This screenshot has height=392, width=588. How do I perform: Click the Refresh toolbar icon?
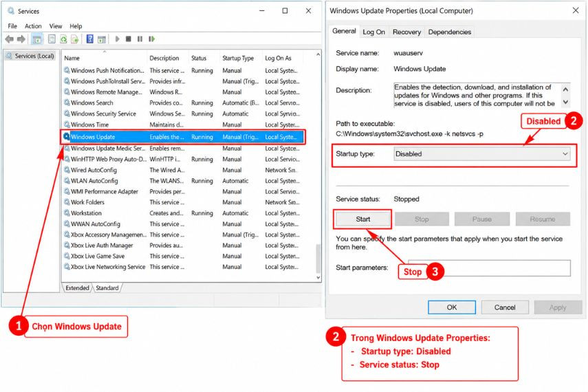(x=63, y=39)
